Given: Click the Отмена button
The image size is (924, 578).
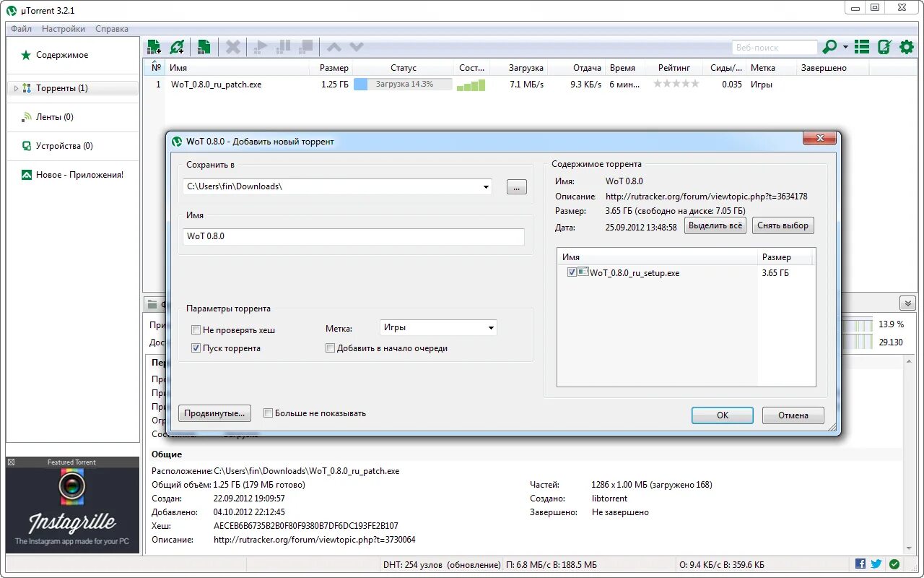Looking at the screenshot, I should click(794, 415).
